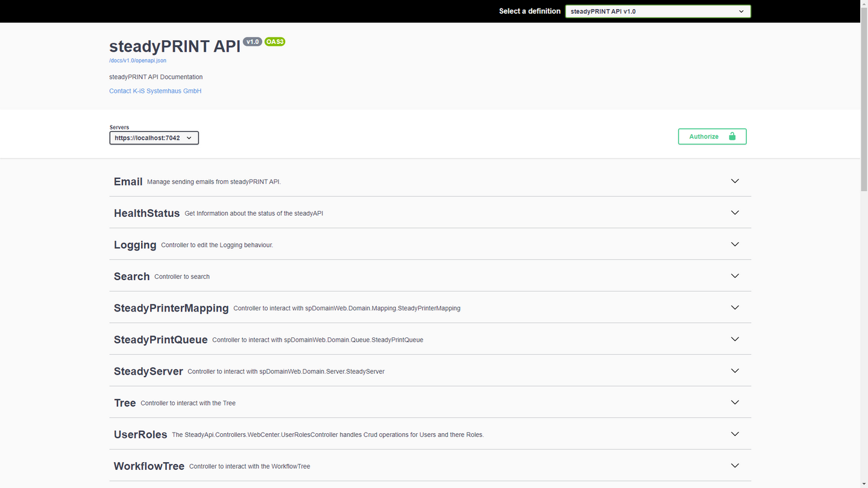
Task: Expand the Logging section chevron
Action: pos(735,245)
